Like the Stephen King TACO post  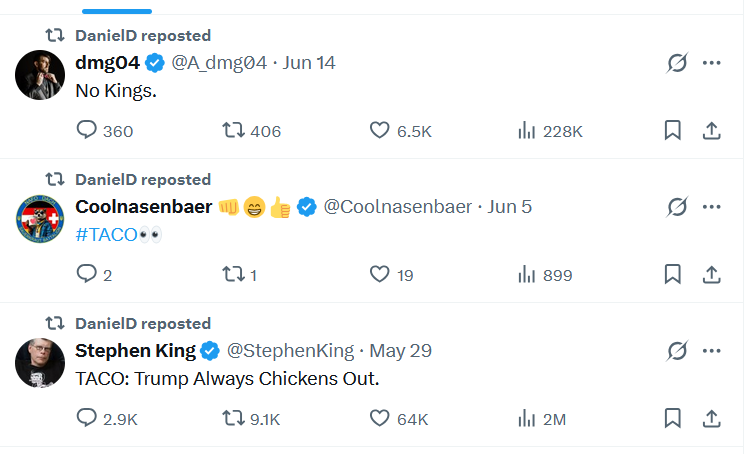[x=379, y=419]
